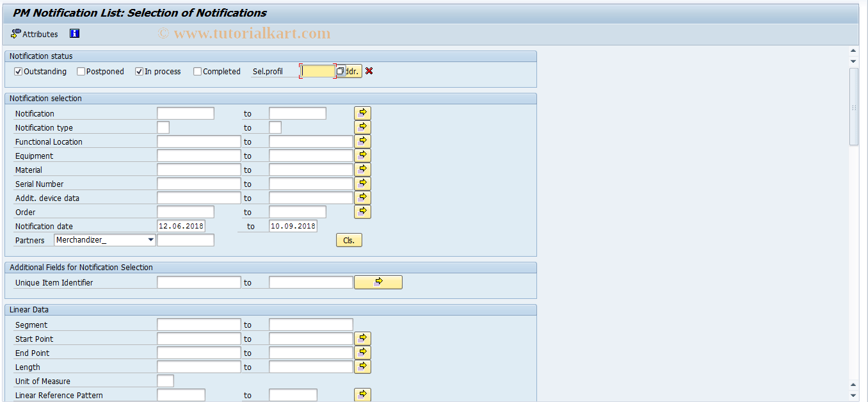
Task: Open multiple selection for Order
Action: click(362, 211)
